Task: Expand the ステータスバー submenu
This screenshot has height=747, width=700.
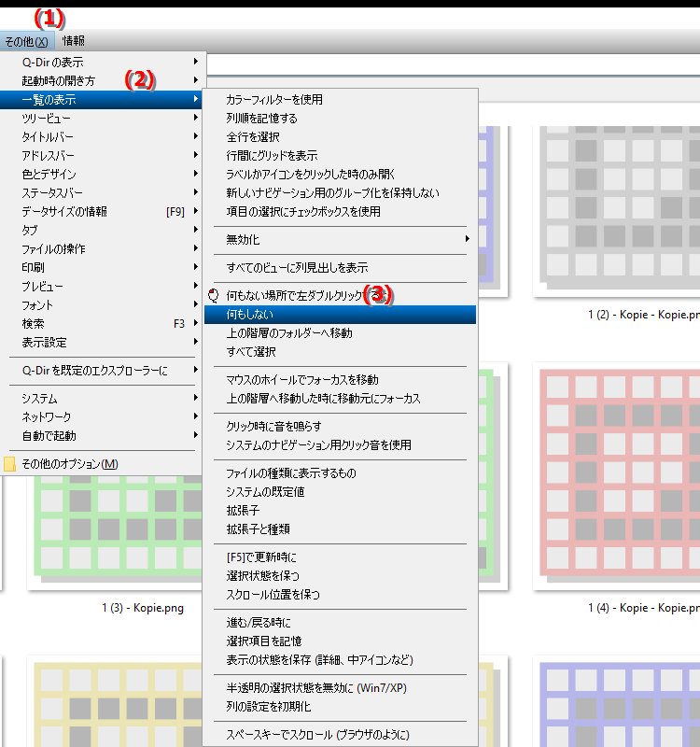Action: [x=101, y=193]
